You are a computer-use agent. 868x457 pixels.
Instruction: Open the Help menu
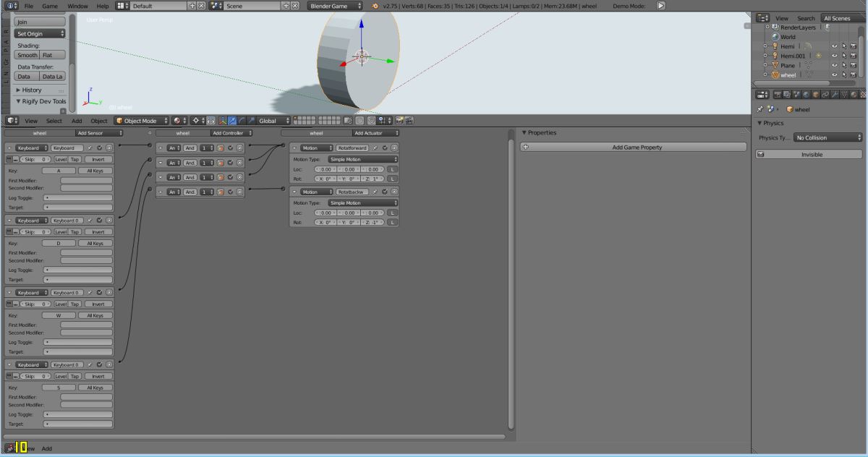point(103,5)
